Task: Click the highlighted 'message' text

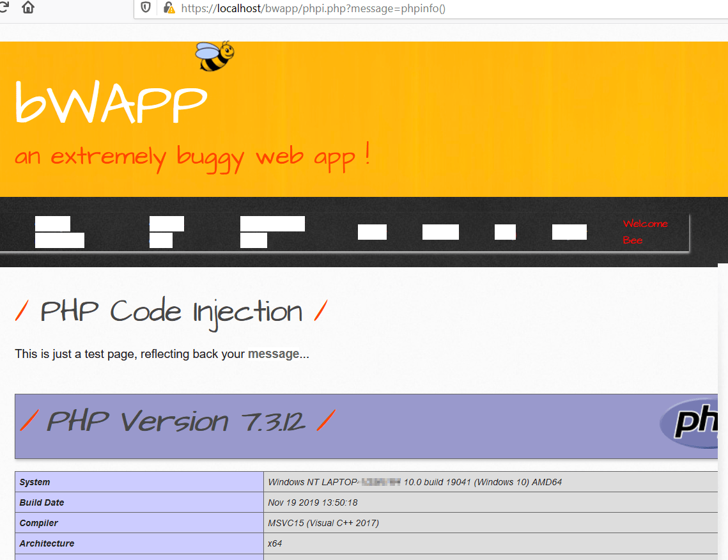Action: coord(274,354)
